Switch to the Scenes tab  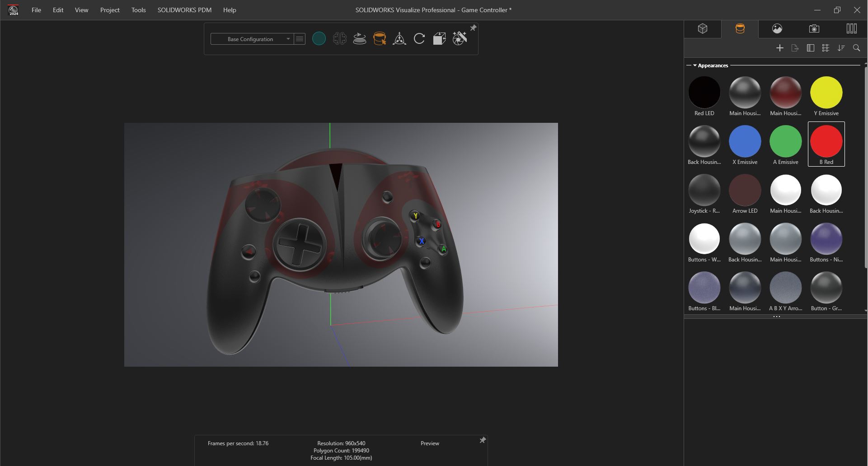[777, 29]
